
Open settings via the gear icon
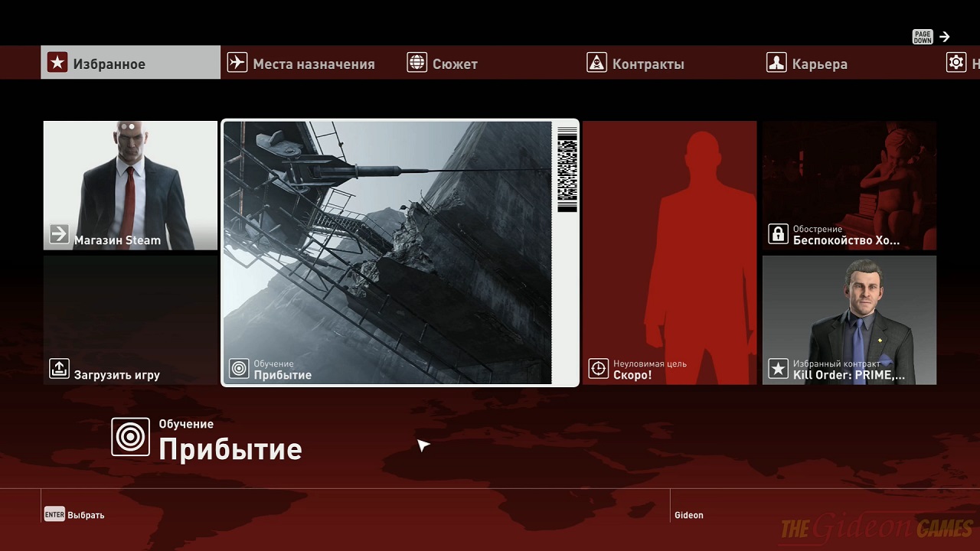[956, 63]
